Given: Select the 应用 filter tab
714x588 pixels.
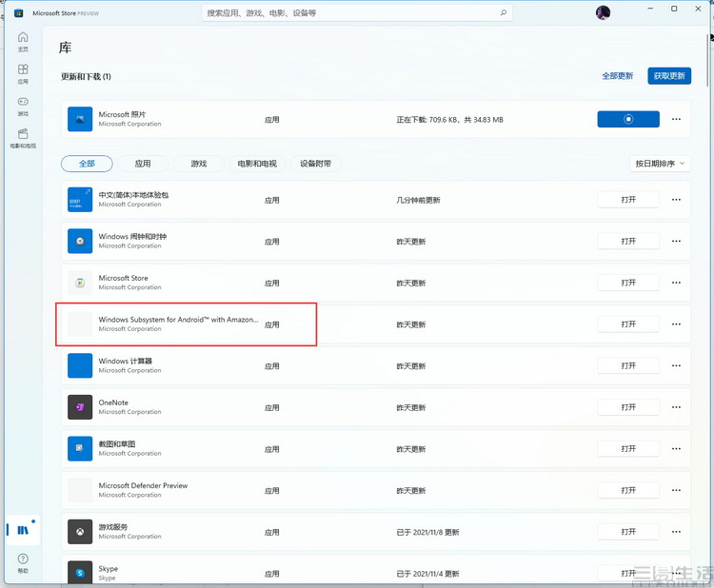Looking at the screenshot, I should (x=143, y=164).
